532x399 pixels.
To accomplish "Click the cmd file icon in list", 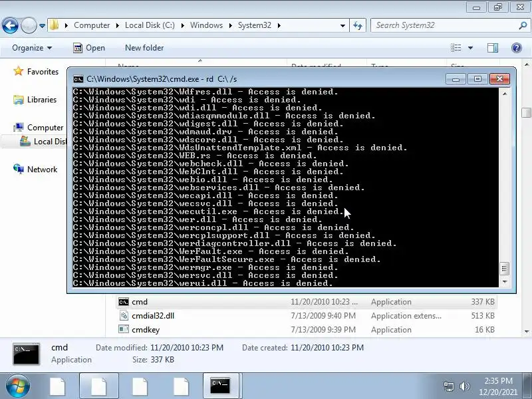I will click(x=124, y=302).
